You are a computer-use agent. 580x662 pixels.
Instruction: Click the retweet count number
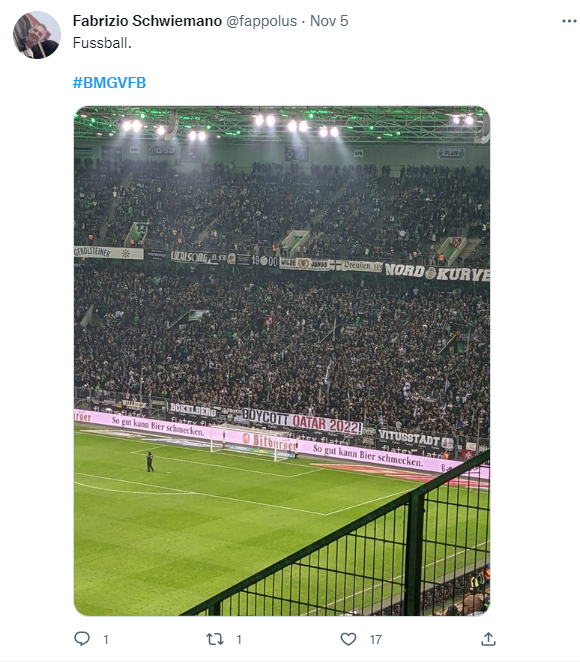239,639
